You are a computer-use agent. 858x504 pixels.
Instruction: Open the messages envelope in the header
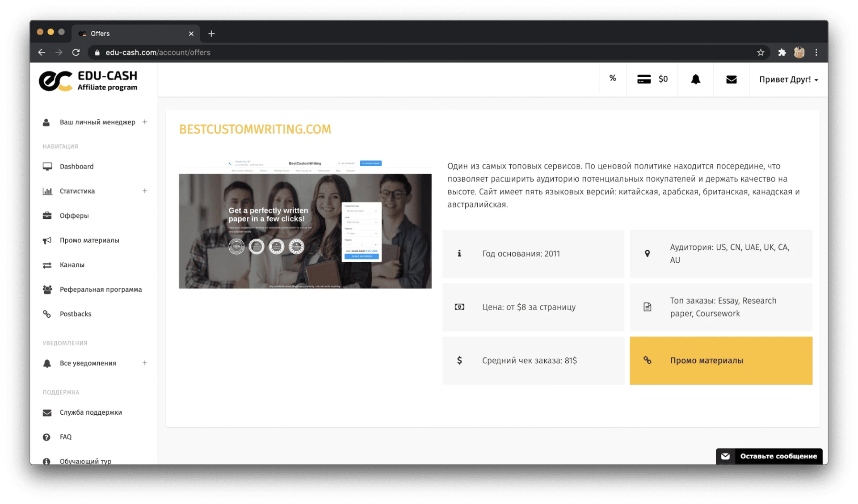pos(731,80)
